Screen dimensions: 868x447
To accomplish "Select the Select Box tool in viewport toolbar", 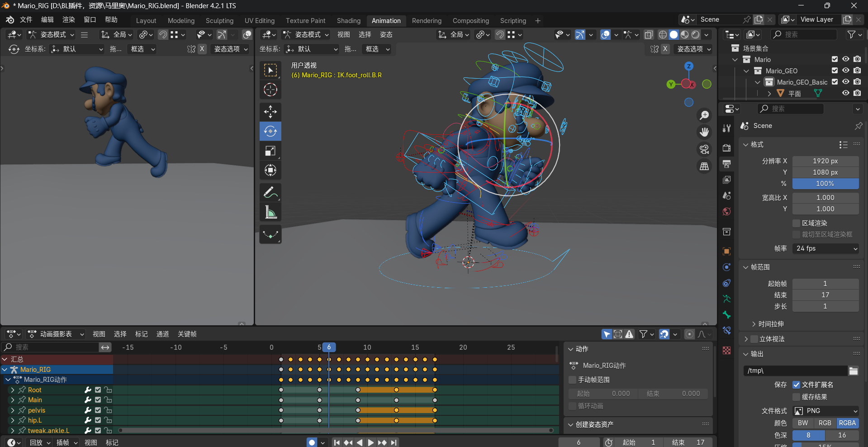I will (270, 70).
